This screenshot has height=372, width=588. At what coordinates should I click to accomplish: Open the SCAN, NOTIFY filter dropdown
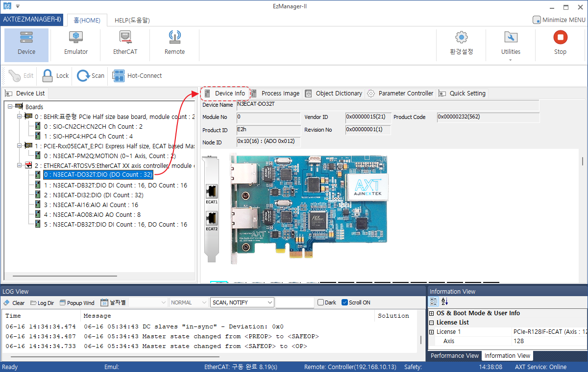click(242, 302)
